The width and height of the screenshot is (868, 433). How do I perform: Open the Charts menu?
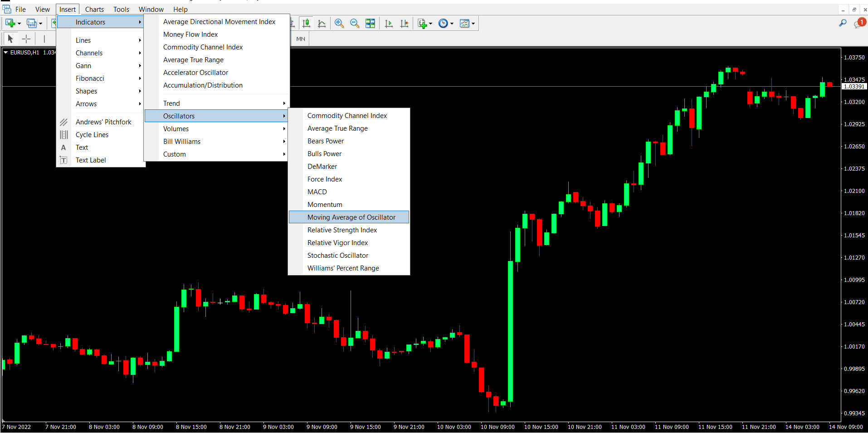click(x=94, y=9)
